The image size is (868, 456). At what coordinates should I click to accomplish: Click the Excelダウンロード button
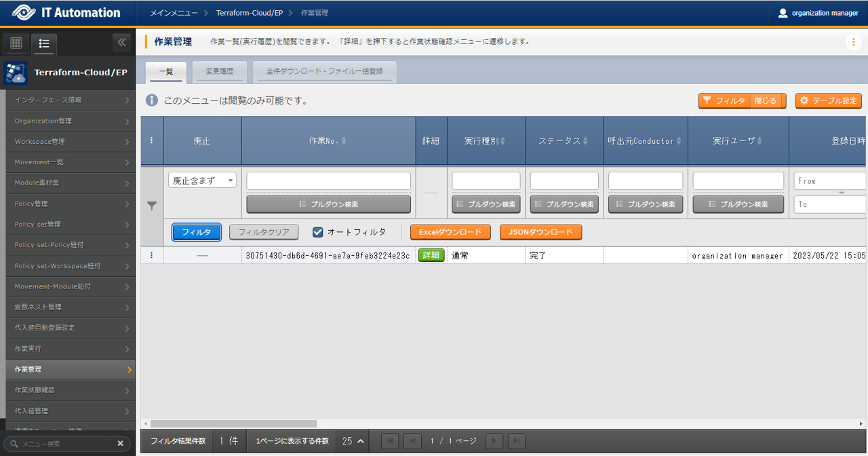coord(450,232)
